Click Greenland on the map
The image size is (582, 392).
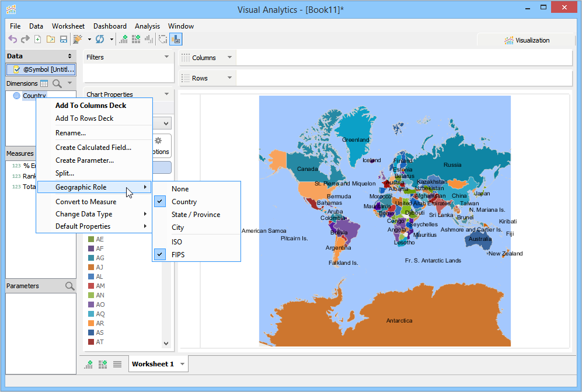[x=356, y=140]
